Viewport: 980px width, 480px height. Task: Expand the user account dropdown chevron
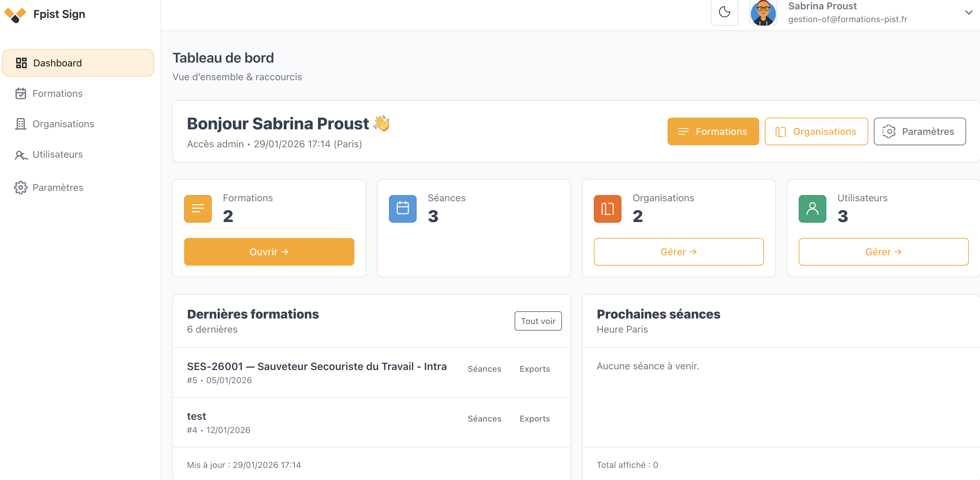(x=969, y=12)
